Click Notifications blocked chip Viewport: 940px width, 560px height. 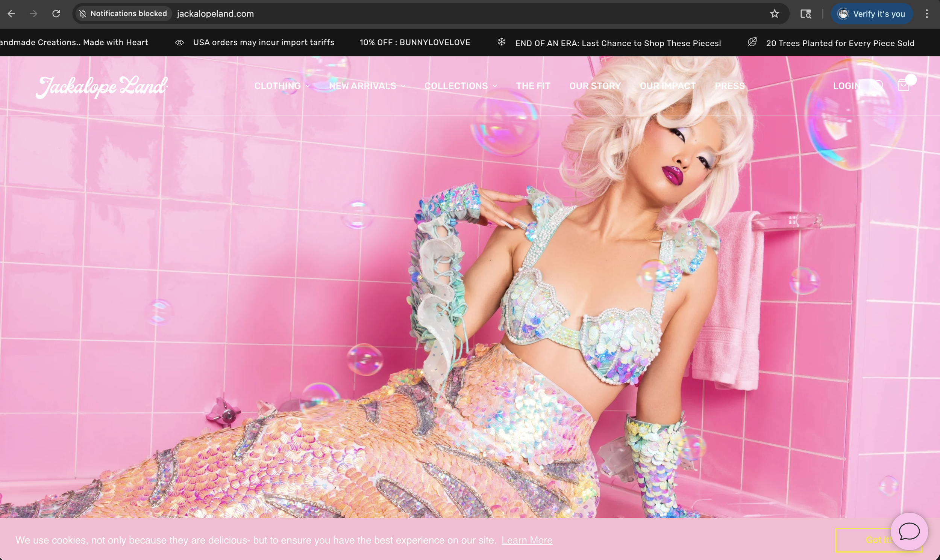[123, 14]
